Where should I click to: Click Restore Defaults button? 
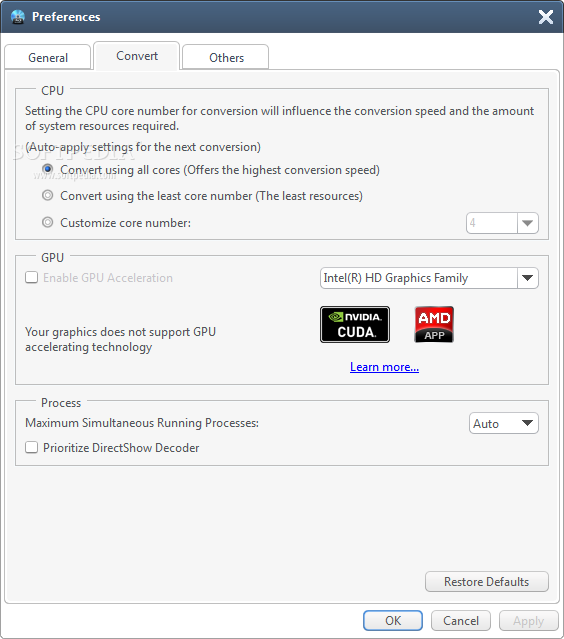click(487, 582)
